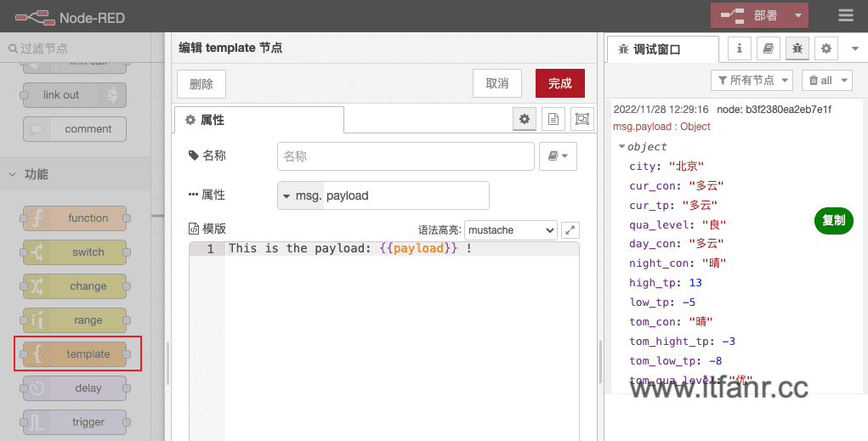The height and width of the screenshot is (441, 868).
Task: Open node appearance icon in editor
Action: point(582,119)
